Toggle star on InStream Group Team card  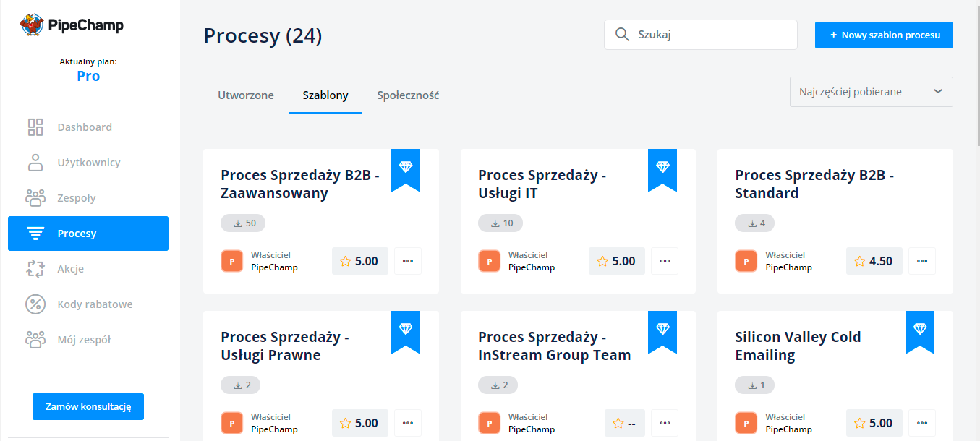tap(618, 423)
